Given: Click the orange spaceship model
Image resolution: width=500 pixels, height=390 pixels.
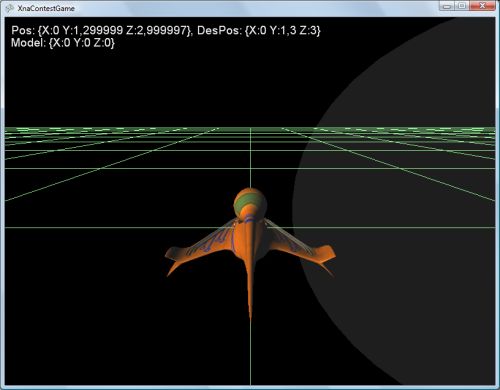Looking at the screenshot, I should click(250, 254).
